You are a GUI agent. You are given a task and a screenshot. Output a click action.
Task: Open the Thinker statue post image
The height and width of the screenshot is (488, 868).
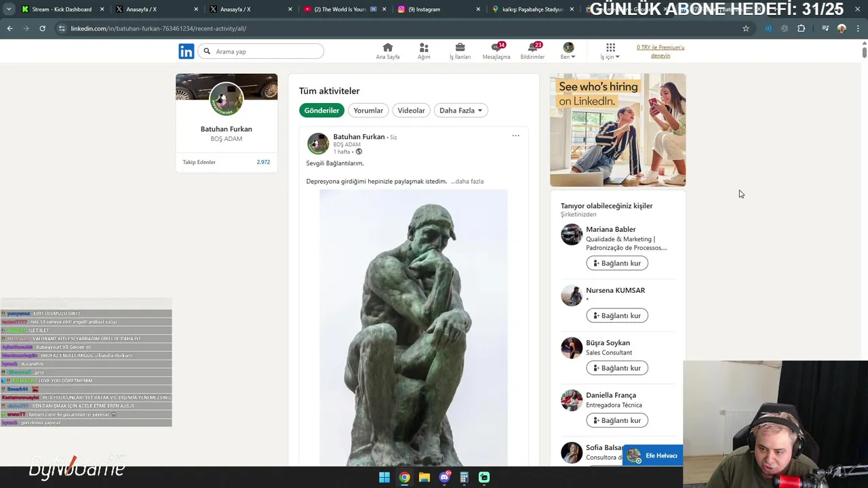pyautogui.click(x=414, y=328)
